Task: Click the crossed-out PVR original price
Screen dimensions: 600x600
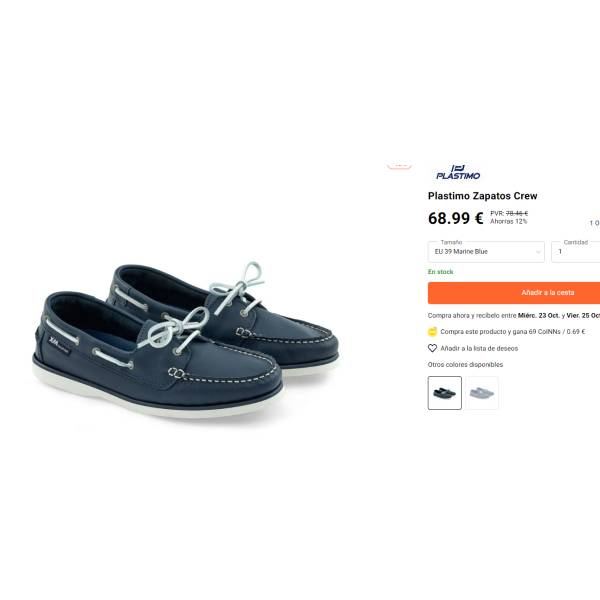Action: [517, 214]
